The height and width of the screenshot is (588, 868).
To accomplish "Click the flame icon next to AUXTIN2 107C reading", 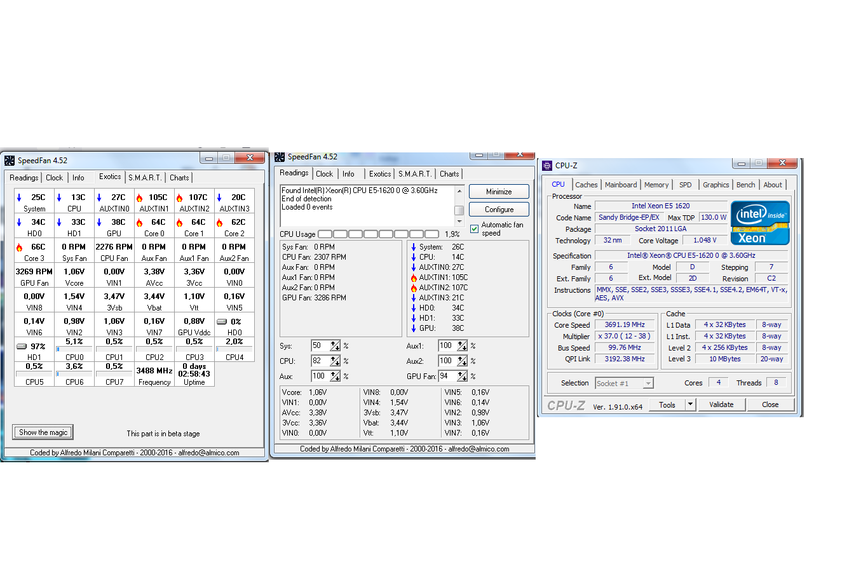I will pos(414,288).
